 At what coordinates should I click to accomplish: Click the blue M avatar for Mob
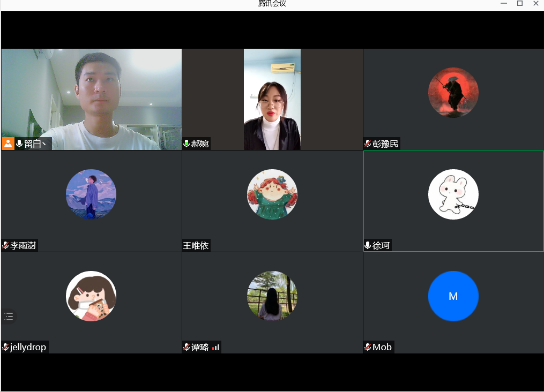tap(453, 296)
